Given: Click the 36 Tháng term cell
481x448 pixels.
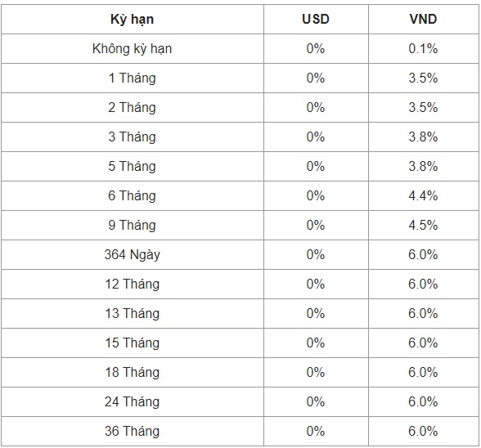Looking at the screenshot, I should pos(133,432).
